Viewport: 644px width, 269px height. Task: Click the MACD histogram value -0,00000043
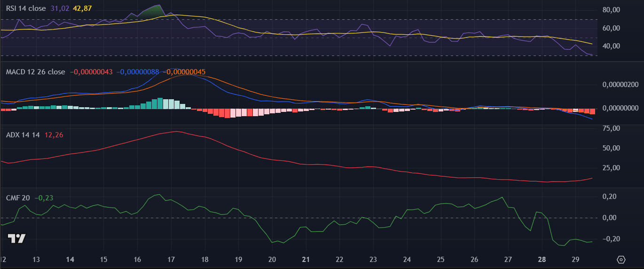point(91,72)
